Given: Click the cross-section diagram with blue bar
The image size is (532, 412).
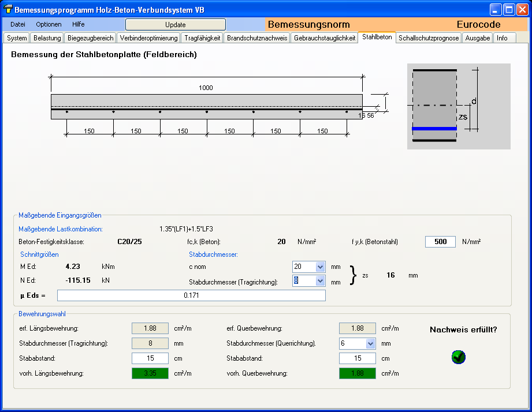Looking at the screenshot, I should tap(459, 106).
